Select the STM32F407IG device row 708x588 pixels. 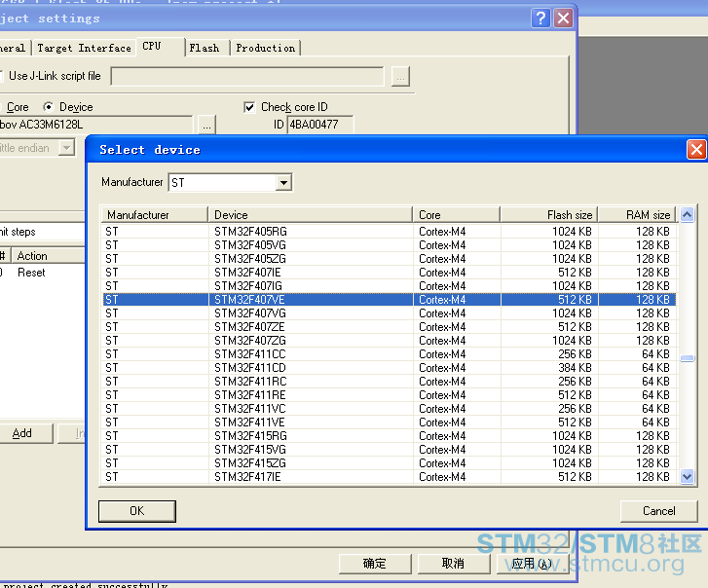point(390,286)
